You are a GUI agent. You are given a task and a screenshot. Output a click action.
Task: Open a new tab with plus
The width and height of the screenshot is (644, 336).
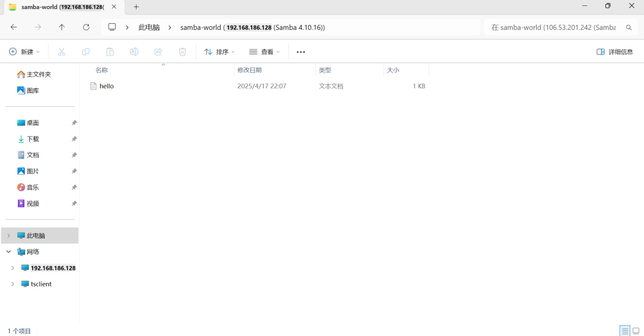tap(137, 7)
